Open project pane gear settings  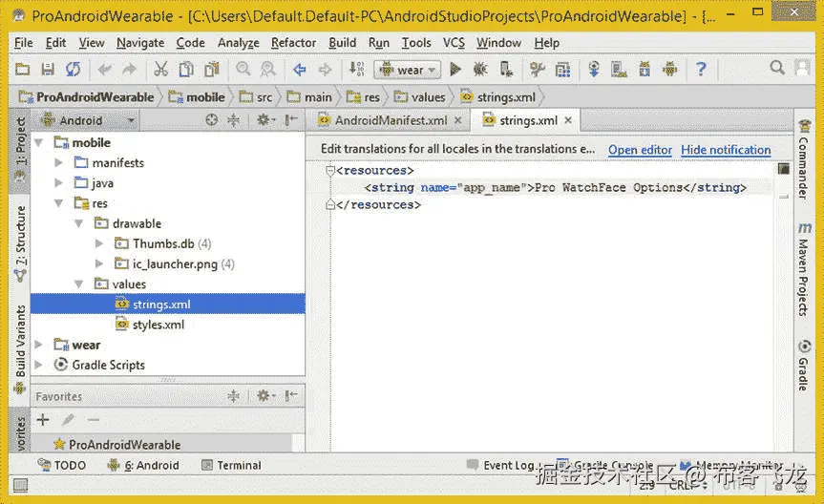pos(265,120)
